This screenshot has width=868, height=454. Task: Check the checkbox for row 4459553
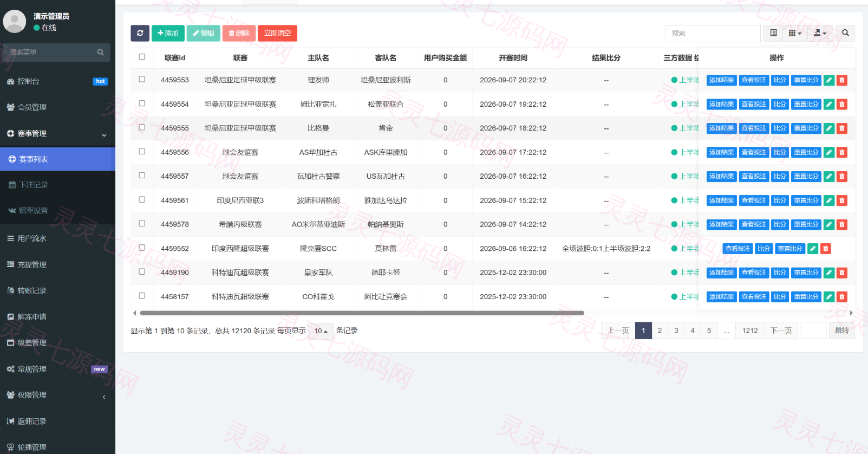(x=142, y=79)
